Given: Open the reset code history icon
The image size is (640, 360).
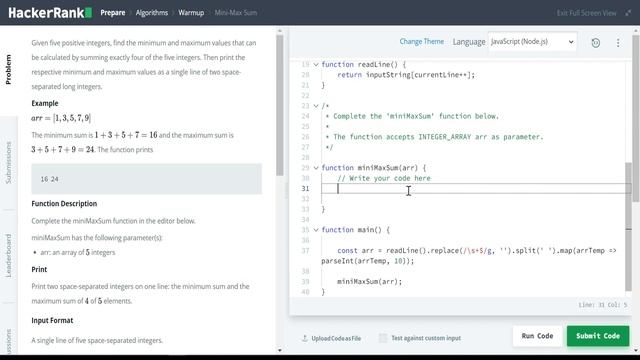Looking at the screenshot, I should point(596,42).
